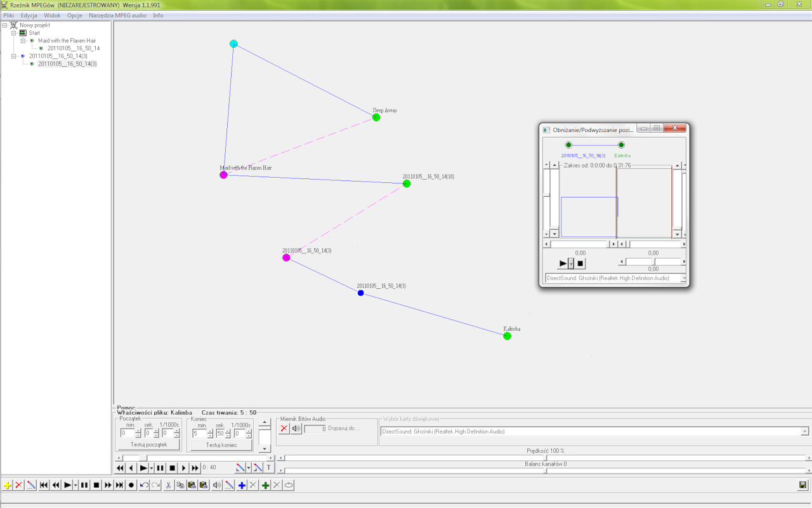
Task: Click the record circle button in bottom toolbar
Action: pyautogui.click(x=131, y=485)
